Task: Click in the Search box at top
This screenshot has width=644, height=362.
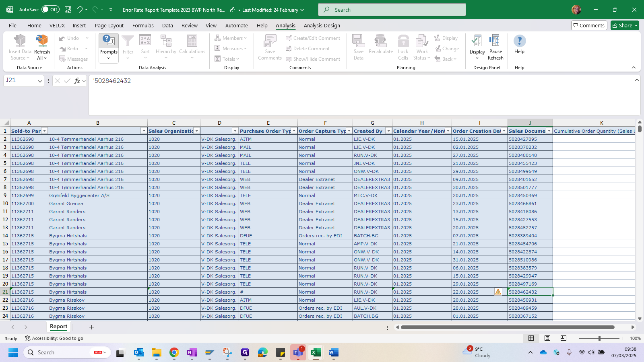Action: click(x=392, y=10)
